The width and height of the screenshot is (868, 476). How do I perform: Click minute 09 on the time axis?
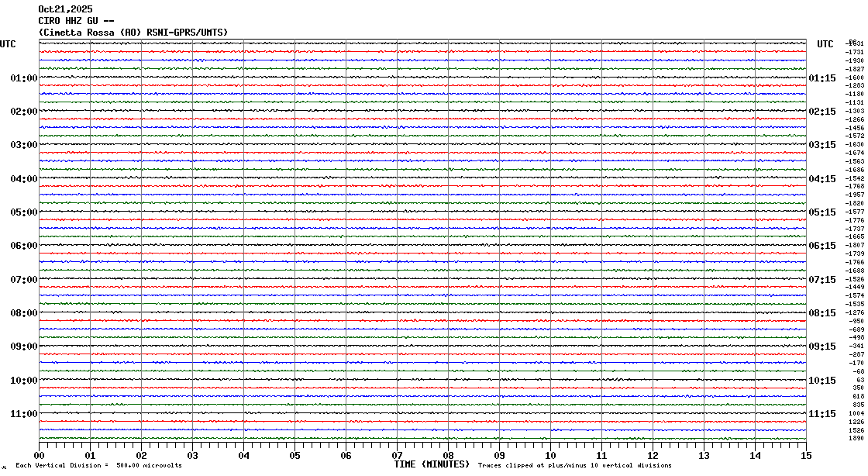pos(499,456)
